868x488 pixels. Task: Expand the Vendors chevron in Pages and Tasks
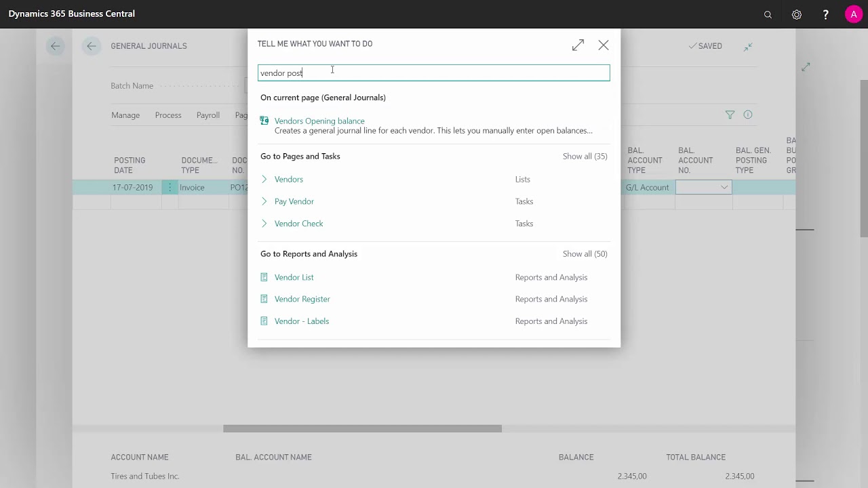[x=264, y=179]
